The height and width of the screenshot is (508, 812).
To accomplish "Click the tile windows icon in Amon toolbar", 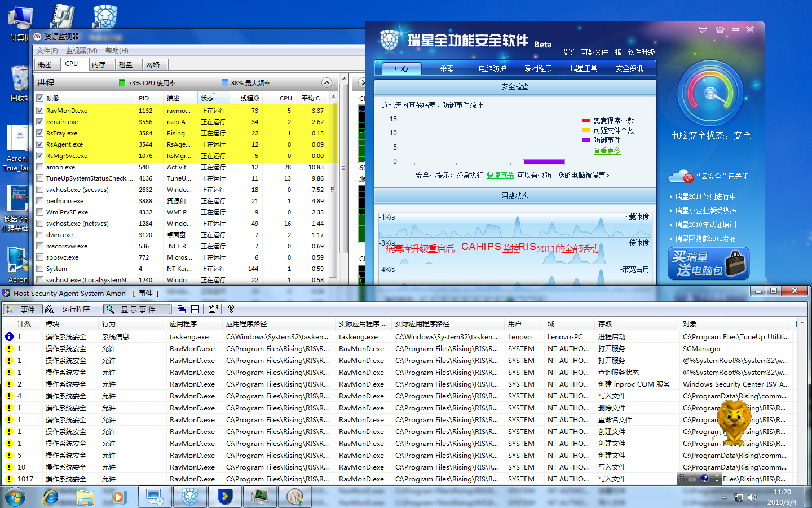I will click(x=195, y=309).
